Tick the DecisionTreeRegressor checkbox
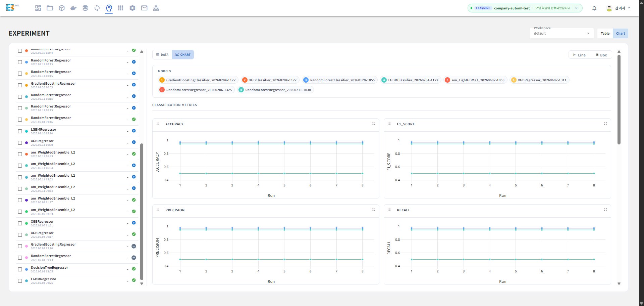644x306 pixels. [x=20, y=269]
